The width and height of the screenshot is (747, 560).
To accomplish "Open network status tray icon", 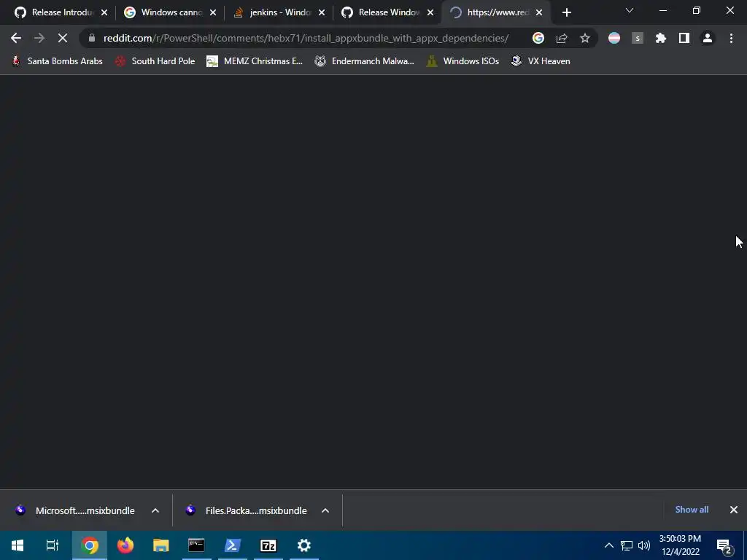I will click(x=627, y=545).
